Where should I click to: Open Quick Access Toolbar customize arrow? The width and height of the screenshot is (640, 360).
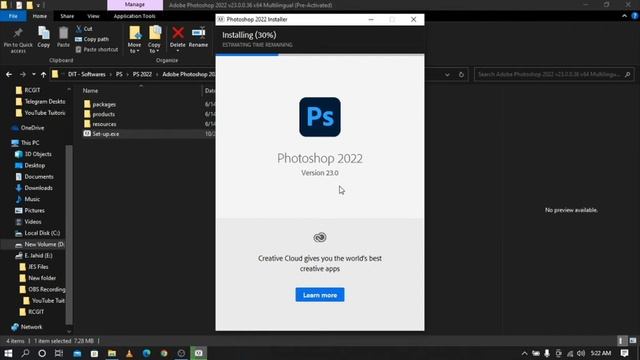click(38, 5)
